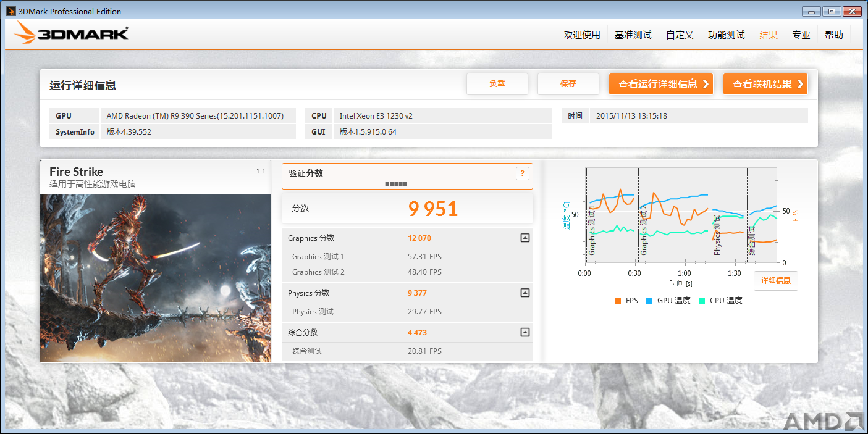Click the 综合测试 row label
The image size is (868, 434).
point(307,351)
